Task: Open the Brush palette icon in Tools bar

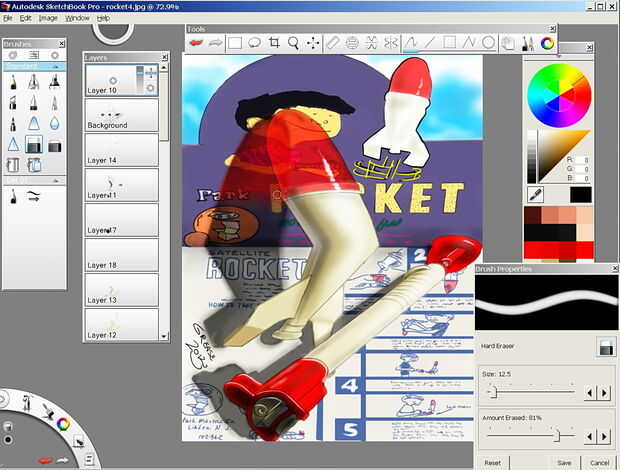Action: coord(528,43)
